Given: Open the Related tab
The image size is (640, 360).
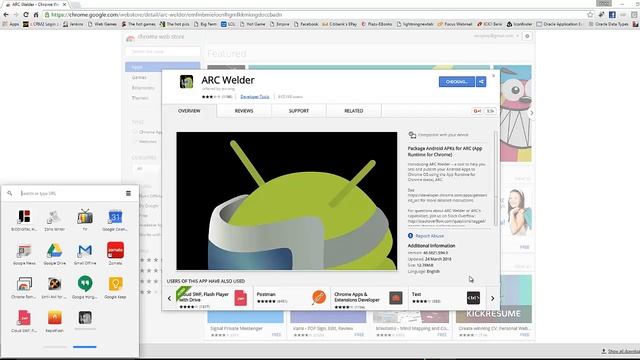Looking at the screenshot, I should [353, 111].
